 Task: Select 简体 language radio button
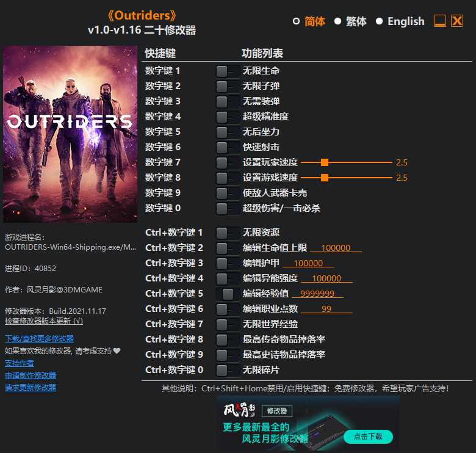tap(296, 21)
